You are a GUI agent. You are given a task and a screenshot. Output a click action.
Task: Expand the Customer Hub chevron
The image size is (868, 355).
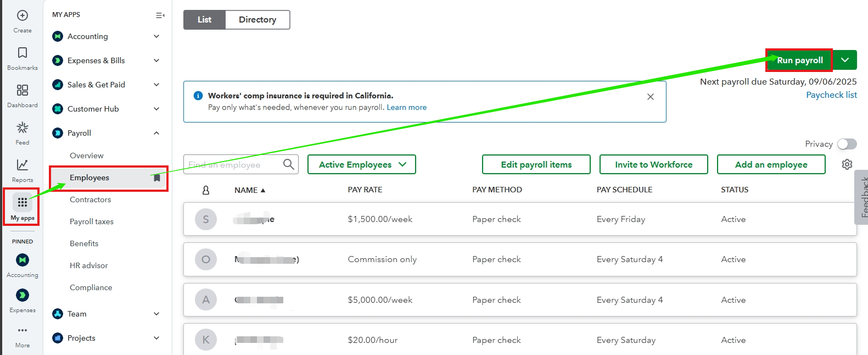(x=156, y=109)
